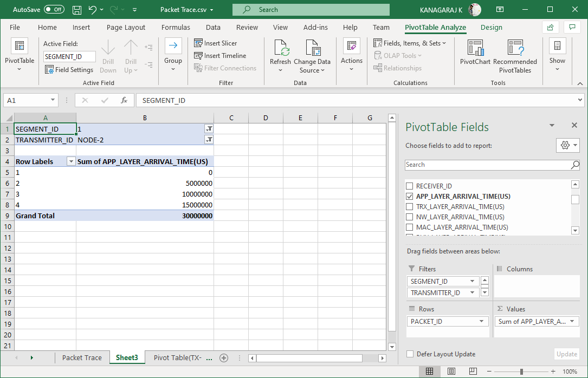Check the TRX_LAYER_ARRIVAL_TIME(US) field
Image resolution: width=588 pixels, height=378 pixels.
click(410, 207)
